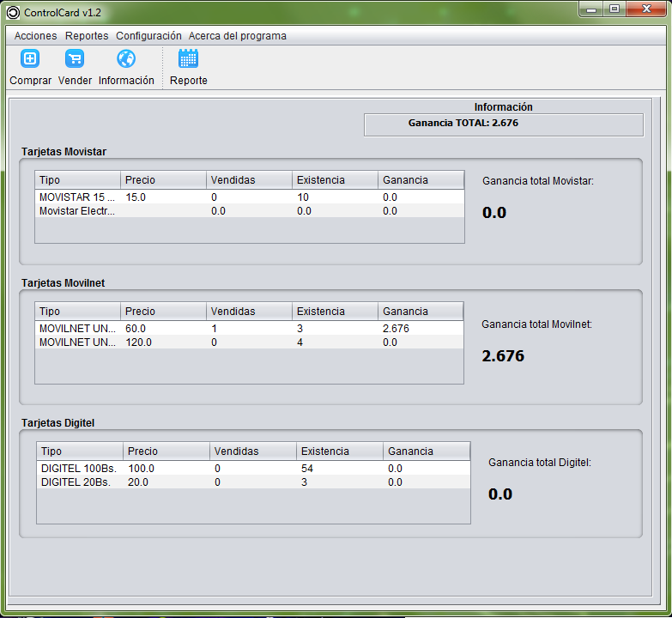Select the MOVISTAR 15 row
Screen dimensions: 672x618
point(77,197)
